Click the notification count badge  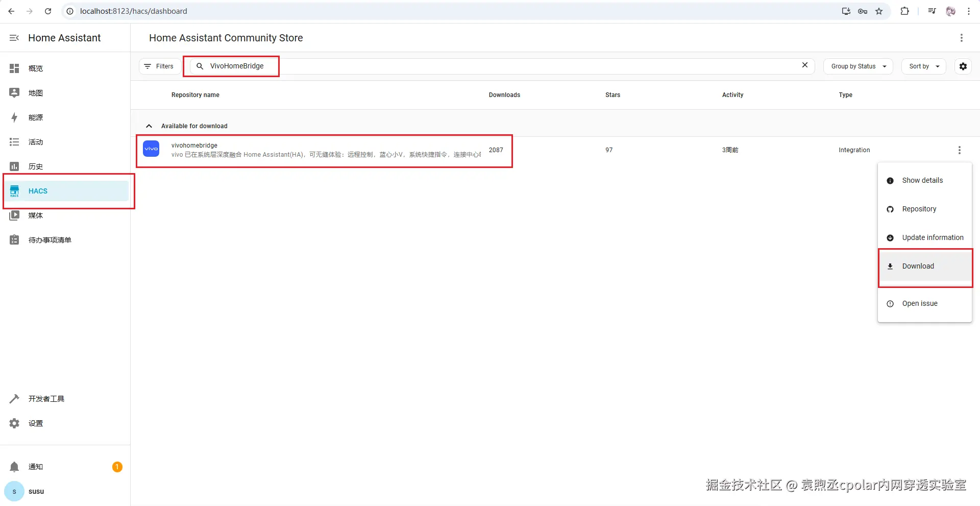(117, 467)
